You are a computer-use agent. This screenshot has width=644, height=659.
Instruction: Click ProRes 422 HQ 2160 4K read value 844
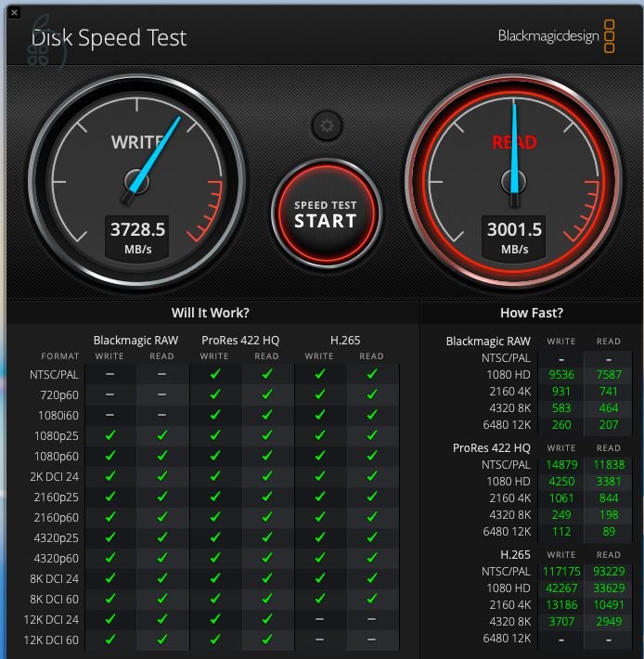click(609, 498)
